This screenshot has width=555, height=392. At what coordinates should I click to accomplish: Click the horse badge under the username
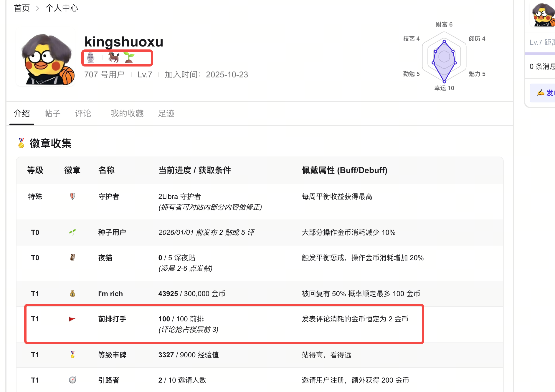[113, 58]
